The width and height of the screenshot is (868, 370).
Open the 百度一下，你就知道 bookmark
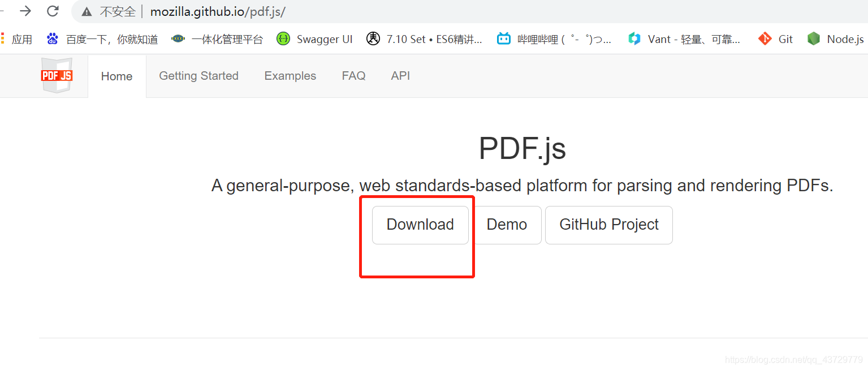pos(112,40)
